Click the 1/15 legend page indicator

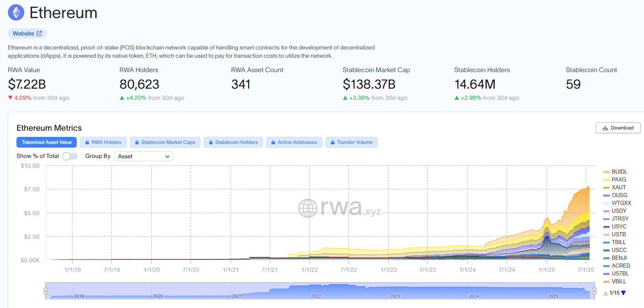[x=614, y=293]
